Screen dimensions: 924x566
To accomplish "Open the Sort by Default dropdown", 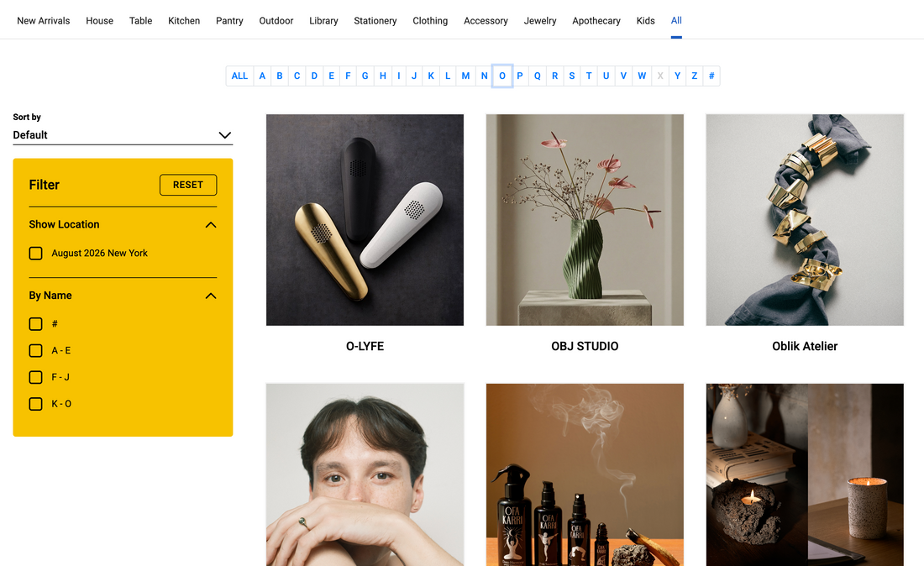I will [x=123, y=135].
